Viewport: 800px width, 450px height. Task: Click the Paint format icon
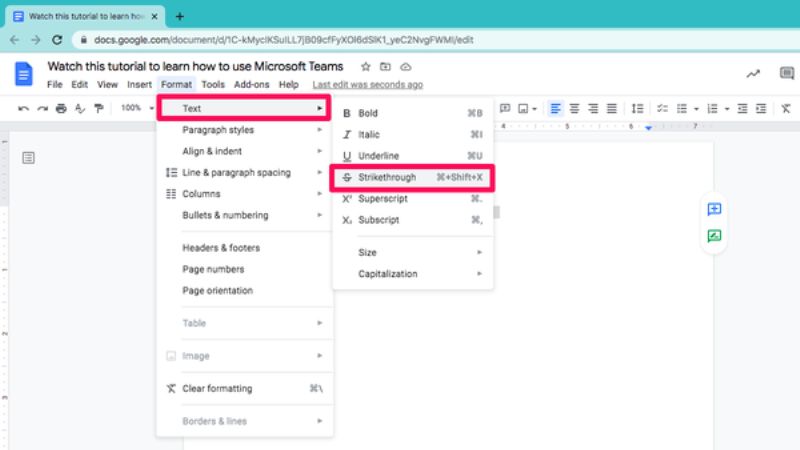pyautogui.click(x=98, y=108)
